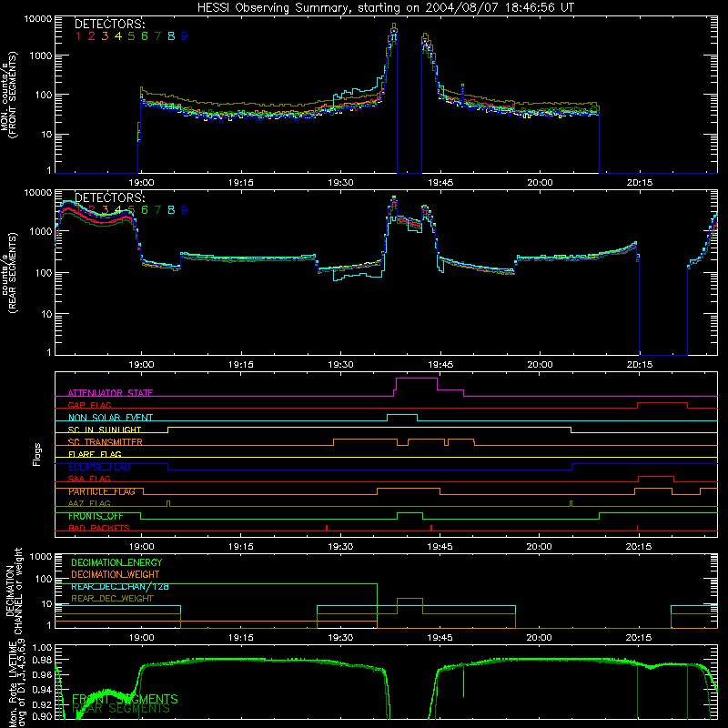728x728 pixels.
Task: Click the DECIMATION_WEIGHT legend label
Action: pos(116,575)
